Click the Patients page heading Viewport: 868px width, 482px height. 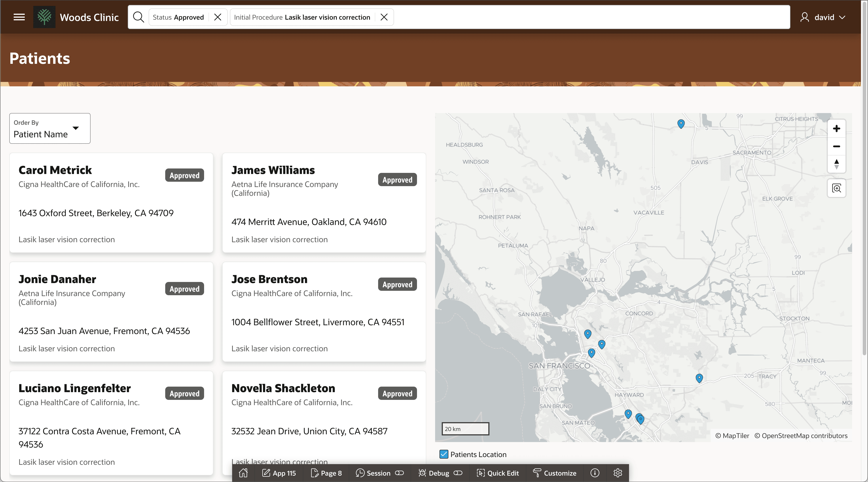(x=40, y=58)
